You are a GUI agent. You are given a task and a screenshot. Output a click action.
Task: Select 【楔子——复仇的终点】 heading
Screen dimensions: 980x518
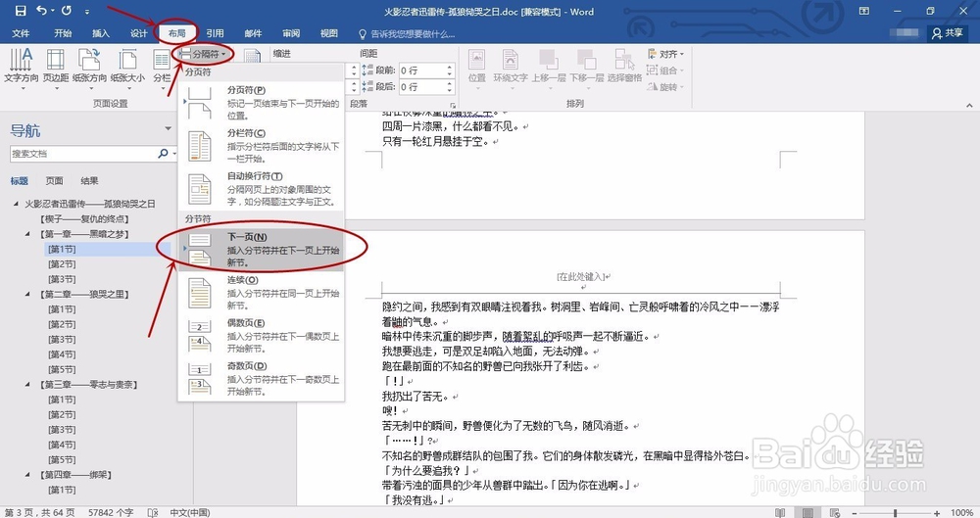(x=83, y=218)
